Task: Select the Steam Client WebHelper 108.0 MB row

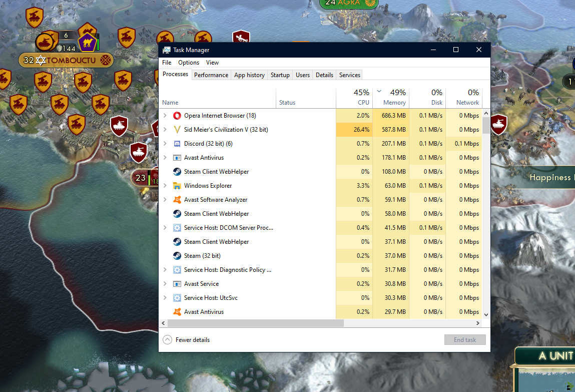Action: coord(321,172)
